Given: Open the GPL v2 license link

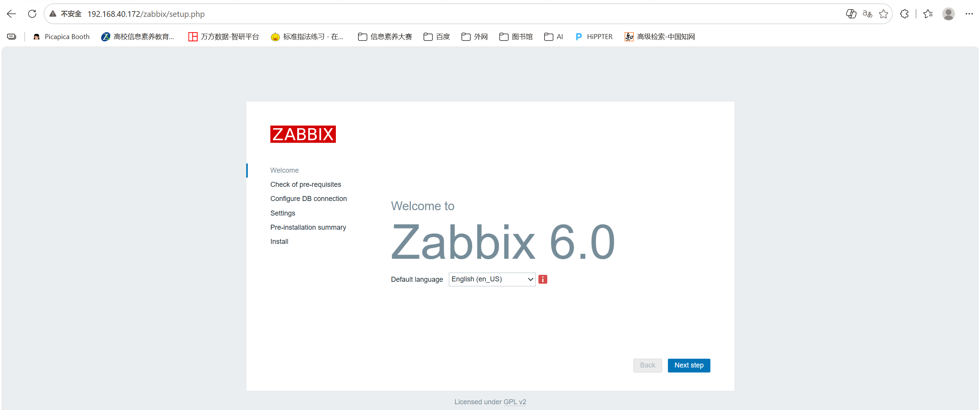Looking at the screenshot, I should pos(515,402).
